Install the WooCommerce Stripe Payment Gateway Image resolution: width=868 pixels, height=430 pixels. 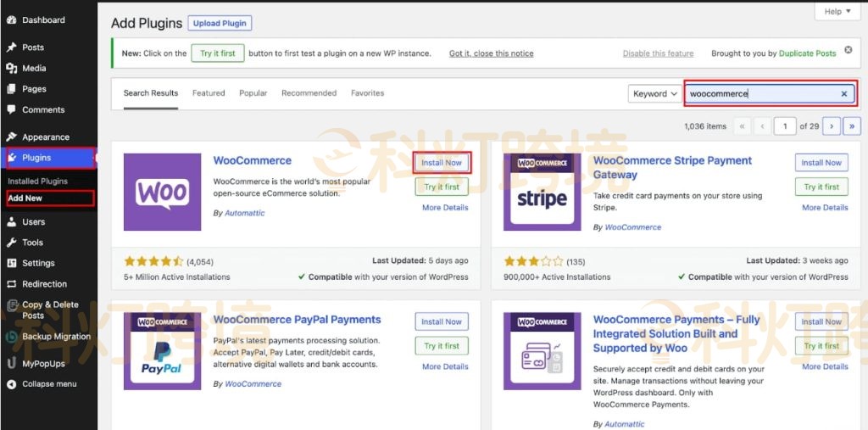[x=821, y=163]
